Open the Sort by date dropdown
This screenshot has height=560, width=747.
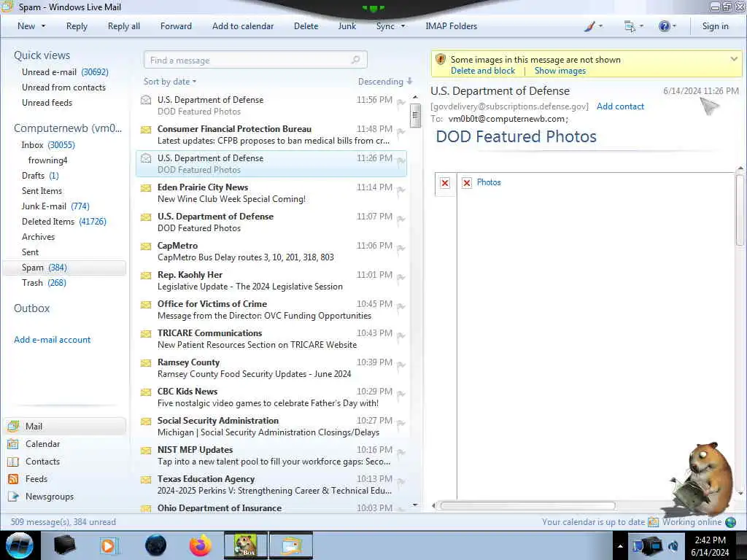tap(170, 82)
